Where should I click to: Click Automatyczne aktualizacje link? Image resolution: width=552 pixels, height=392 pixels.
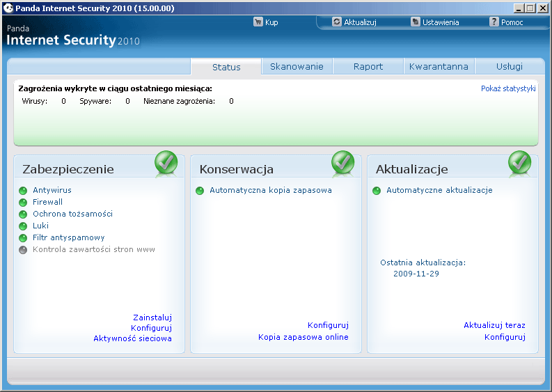(439, 190)
